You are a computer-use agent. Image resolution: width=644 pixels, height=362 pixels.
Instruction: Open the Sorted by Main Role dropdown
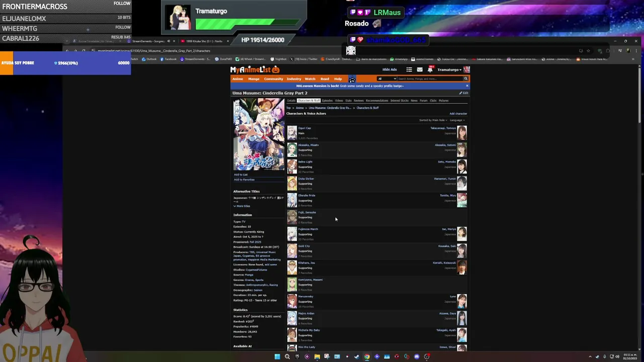pos(433,120)
